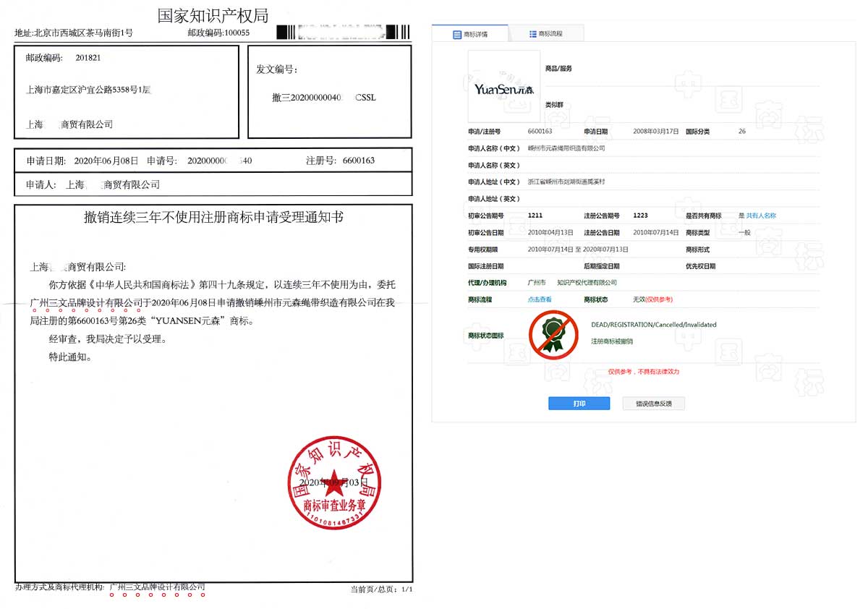Viewport: 868px width, 609px height.
Task: Select applicant address 浙江省嵊州市剡湖街道禹溪村
Action: (566, 182)
